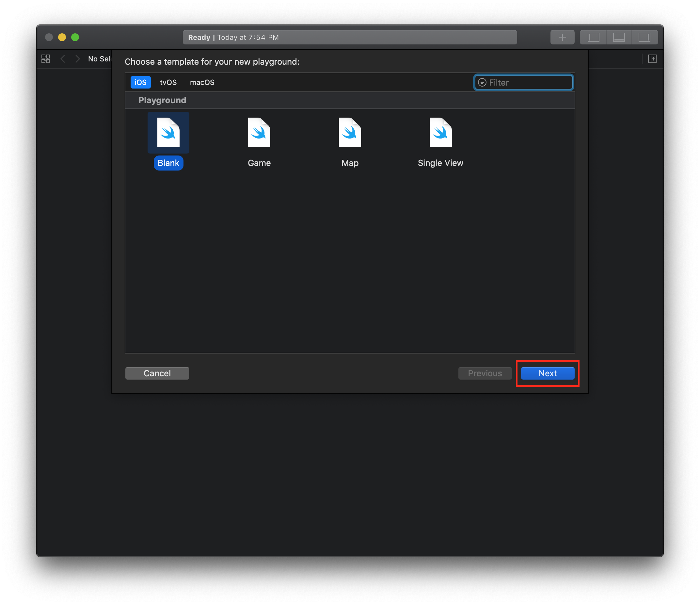This screenshot has width=700, height=605.
Task: Switch to the iOS platform tab
Action: (x=140, y=82)
